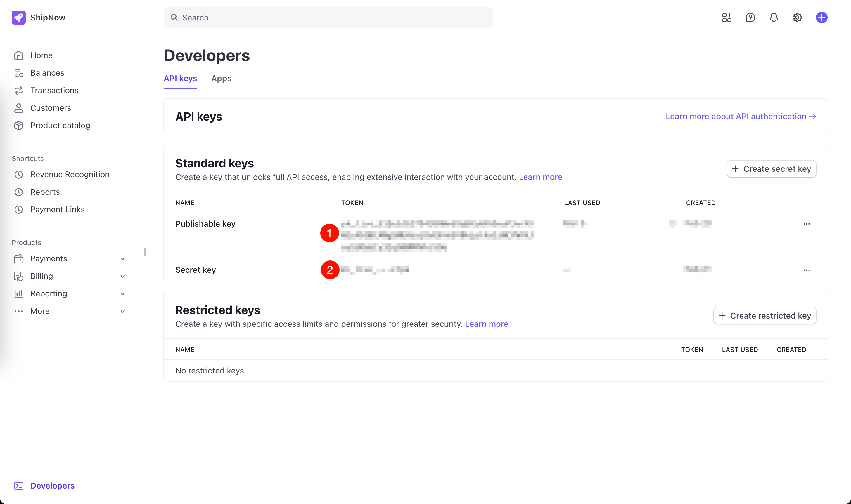Open Revenue Recognition shortcut
The height and width of the screenshot is (504, 851).
pyautogui.click(x=70, y=174)
